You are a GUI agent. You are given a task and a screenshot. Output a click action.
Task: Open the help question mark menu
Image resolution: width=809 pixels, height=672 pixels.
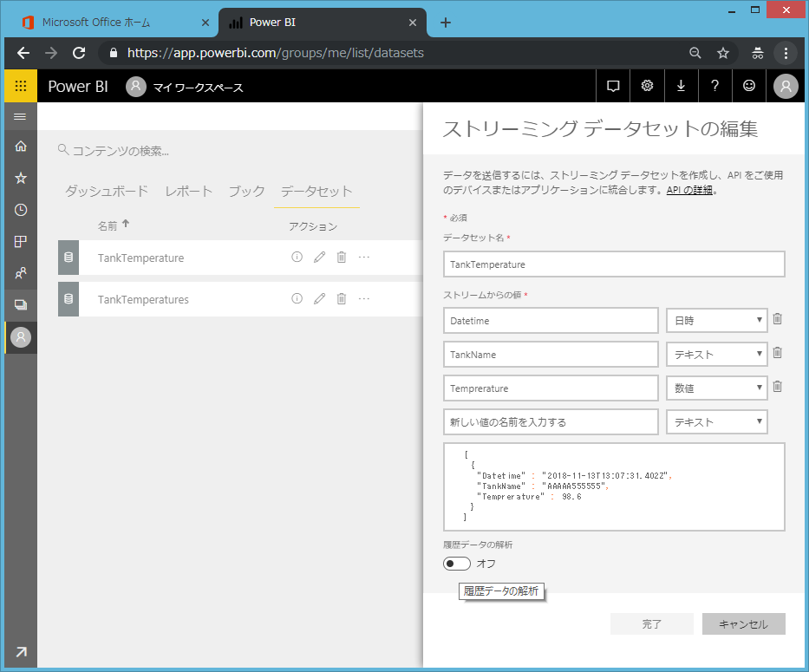(715, 86)
